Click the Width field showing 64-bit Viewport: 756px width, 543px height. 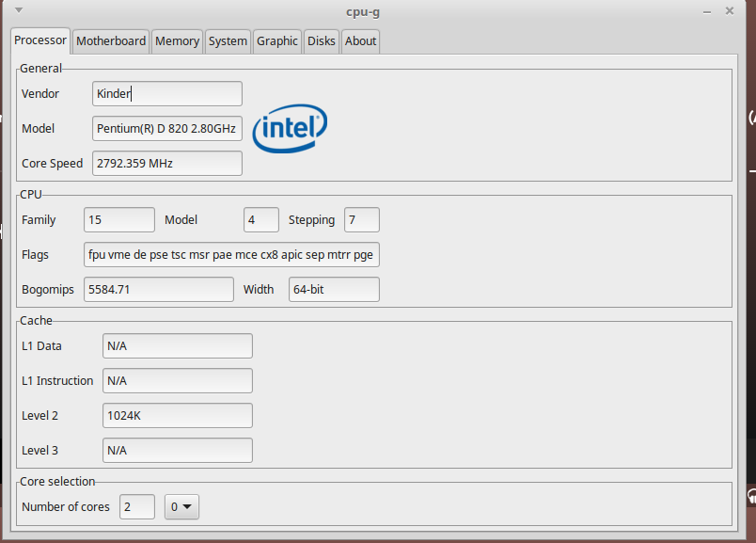click(334, 289)
